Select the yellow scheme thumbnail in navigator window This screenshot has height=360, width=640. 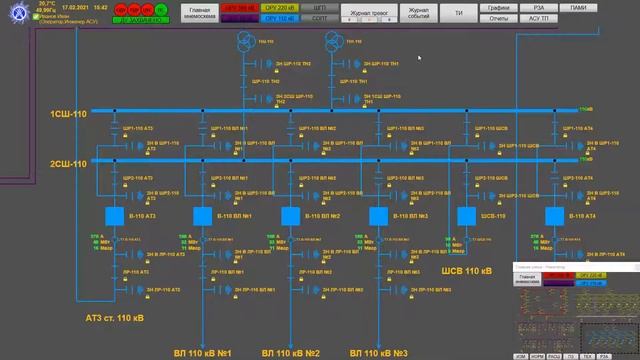point(607,303)
